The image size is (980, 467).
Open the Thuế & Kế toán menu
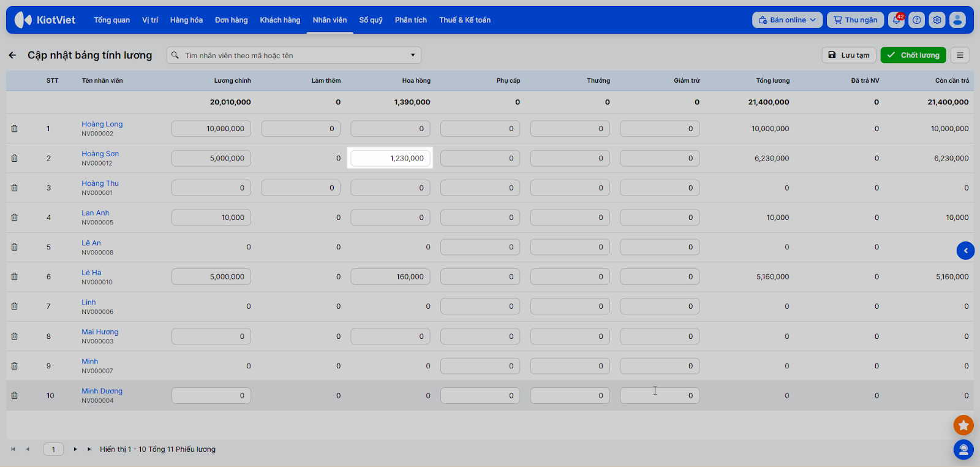(x=465, y=20)
